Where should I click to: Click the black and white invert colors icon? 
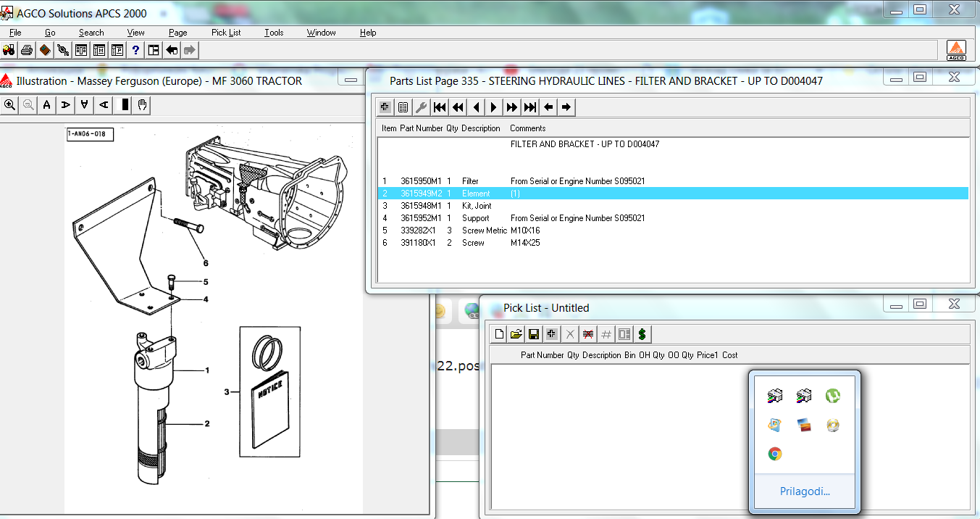click(125, 105)
